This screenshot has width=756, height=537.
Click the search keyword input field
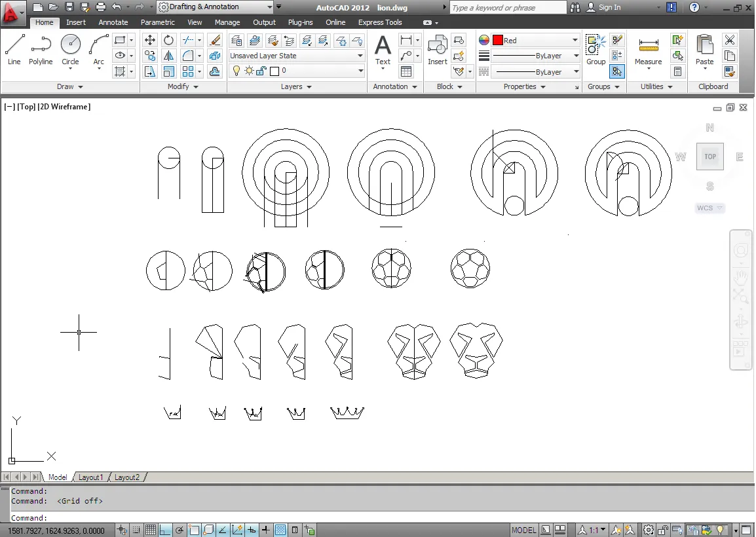point(508,7)
